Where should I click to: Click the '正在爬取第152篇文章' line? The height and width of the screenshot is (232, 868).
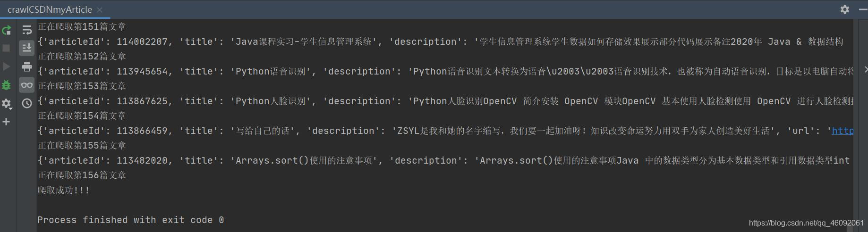82,56
